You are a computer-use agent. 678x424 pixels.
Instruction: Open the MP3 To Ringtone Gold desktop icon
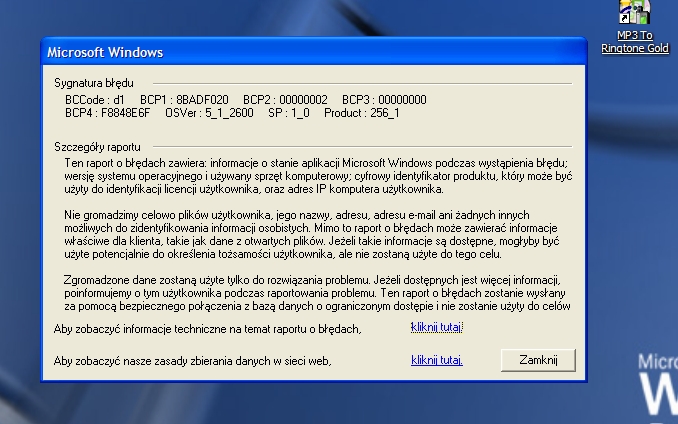point(635,12)
